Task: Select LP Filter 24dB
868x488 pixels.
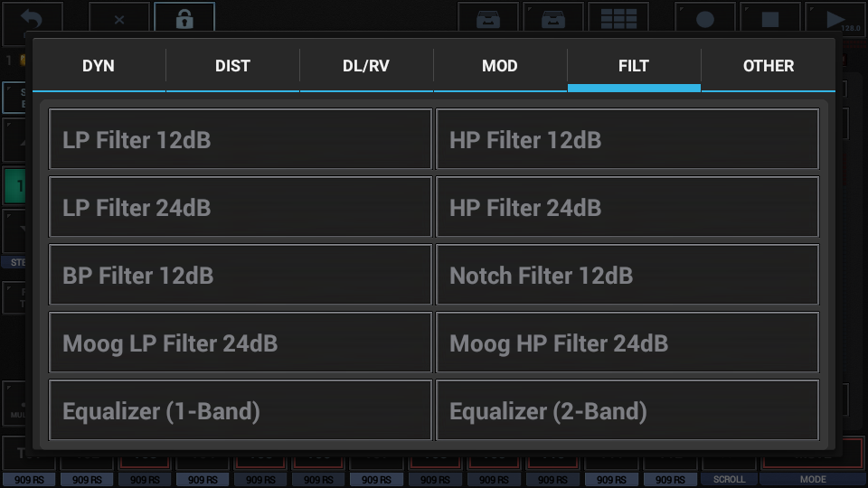Action: tap(241, 207)
